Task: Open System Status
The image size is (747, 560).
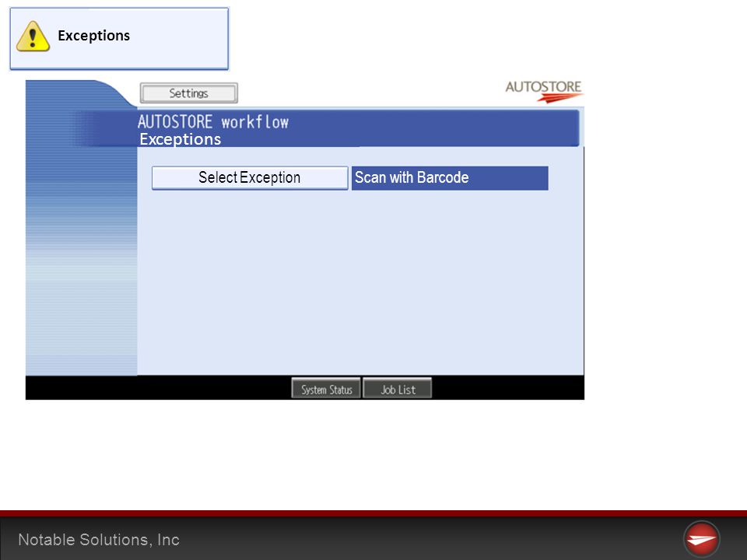Action: 326,388
